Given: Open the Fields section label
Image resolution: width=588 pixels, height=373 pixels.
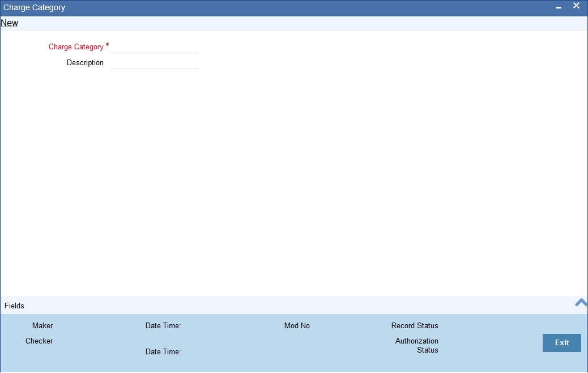Looking at the screenshot, I should pyautogui.click(x=14, y=306).
